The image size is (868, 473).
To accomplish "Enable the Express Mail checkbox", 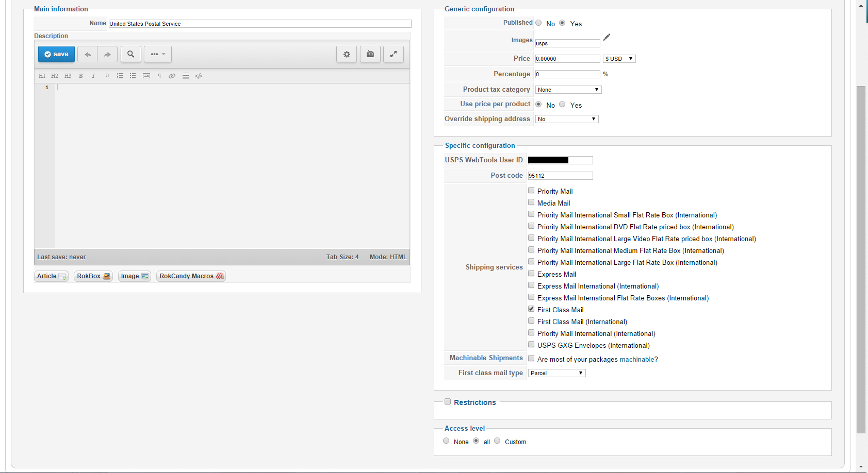I will (531, 273).
